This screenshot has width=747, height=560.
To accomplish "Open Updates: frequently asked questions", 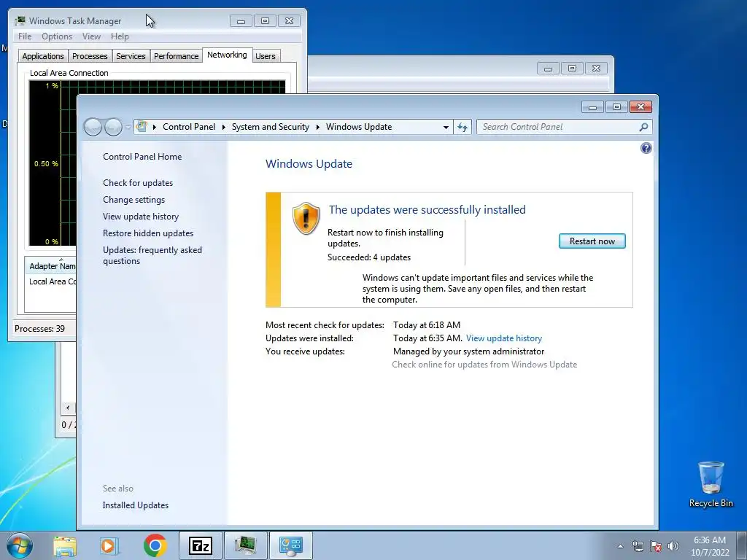I will 152,255.
